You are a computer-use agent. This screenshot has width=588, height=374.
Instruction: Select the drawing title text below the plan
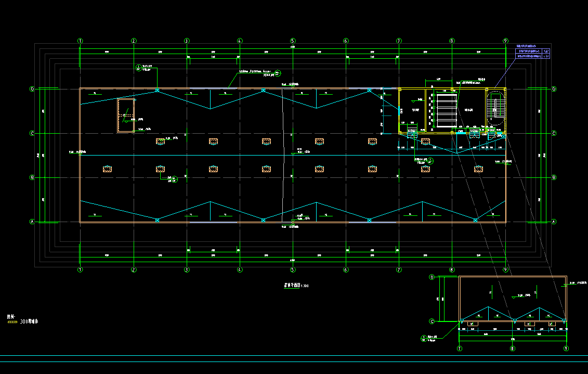pos(295,286)
